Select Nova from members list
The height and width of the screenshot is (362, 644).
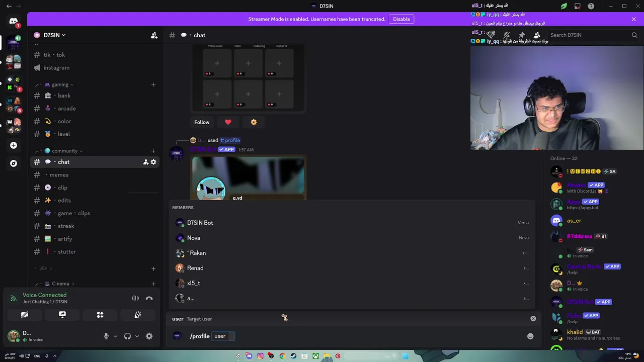point(352,238)
